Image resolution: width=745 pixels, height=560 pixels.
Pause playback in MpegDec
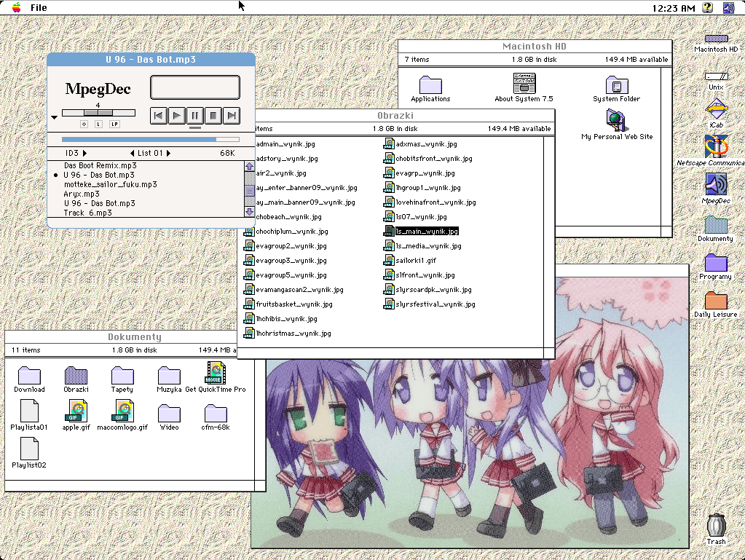point(195,115)
